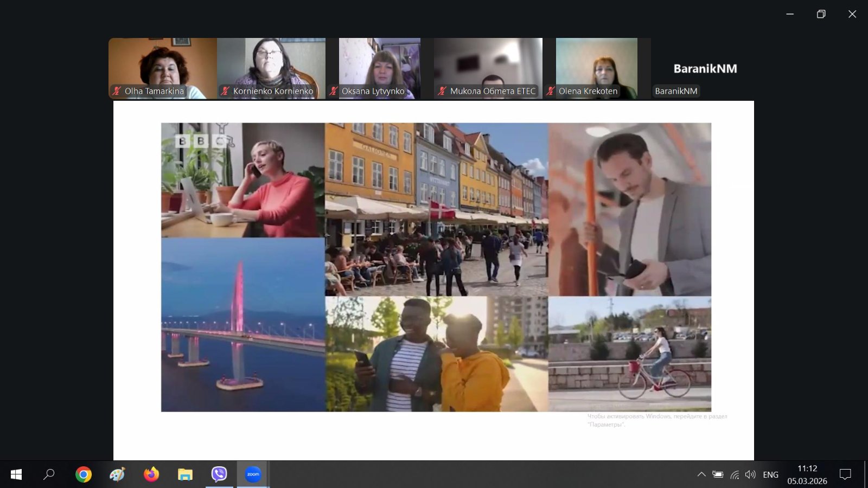Open the Paint app taskbar icon

117,474
